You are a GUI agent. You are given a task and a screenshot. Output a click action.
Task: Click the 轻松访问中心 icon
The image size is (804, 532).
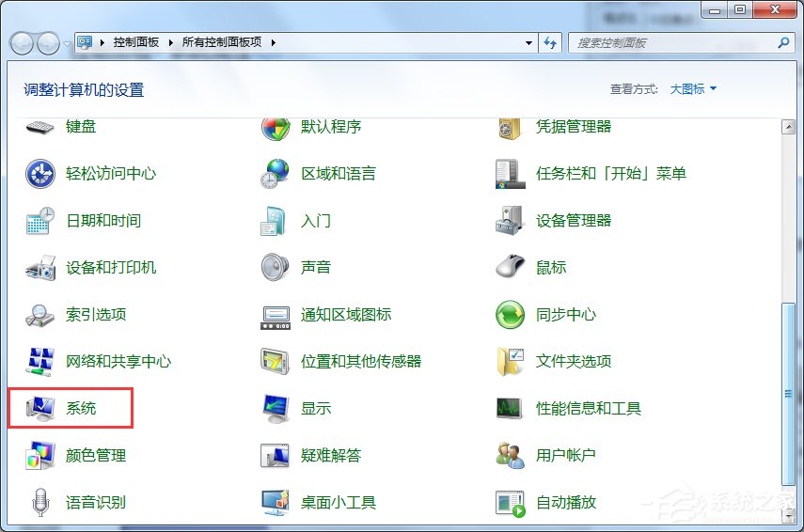[40, 174]
